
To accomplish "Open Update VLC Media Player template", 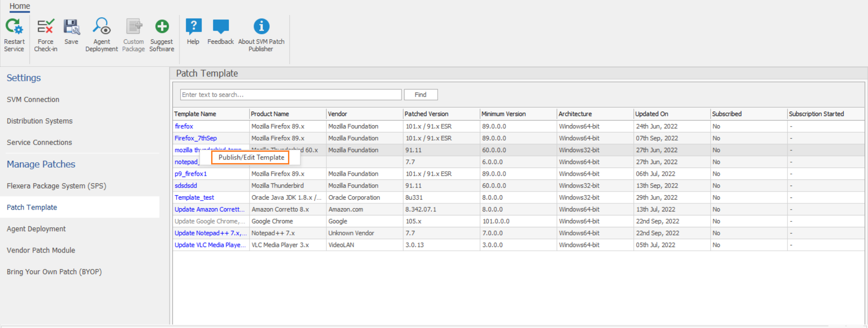I will [210, 245].
